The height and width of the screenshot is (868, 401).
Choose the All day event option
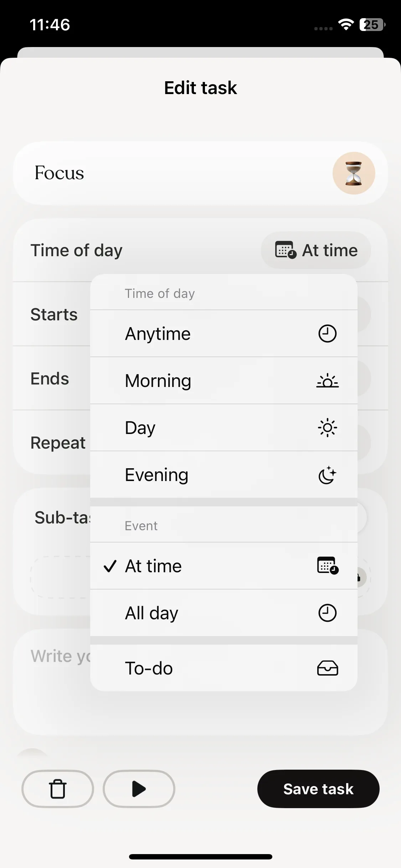click(151, 613)
